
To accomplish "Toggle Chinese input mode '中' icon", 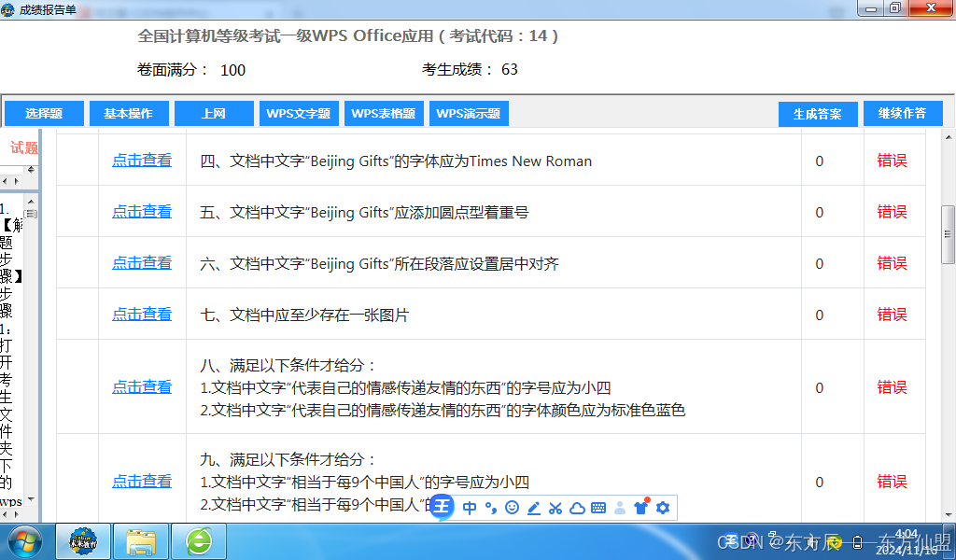I will 470,508.
